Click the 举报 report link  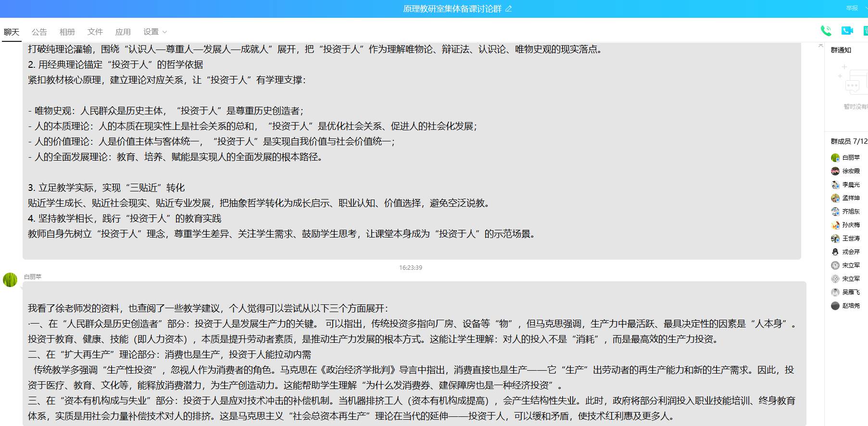pyautogui.click(x=852, y=8)
